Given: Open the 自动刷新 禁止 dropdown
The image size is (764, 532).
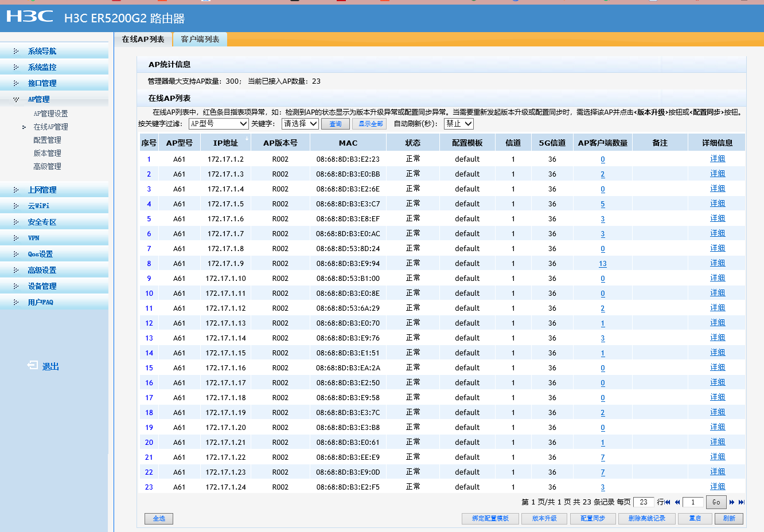Looking at the screenshot, I should coord(458,124).
